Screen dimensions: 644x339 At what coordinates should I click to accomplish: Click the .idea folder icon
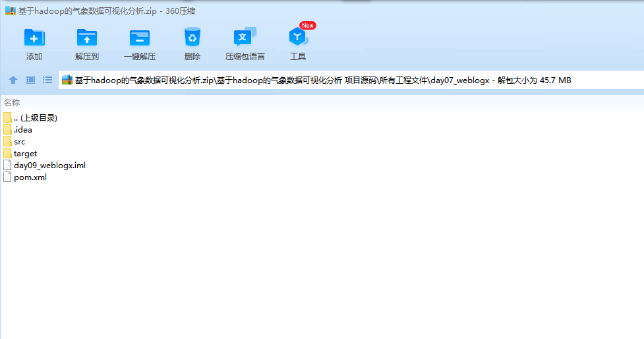[7, 130]
